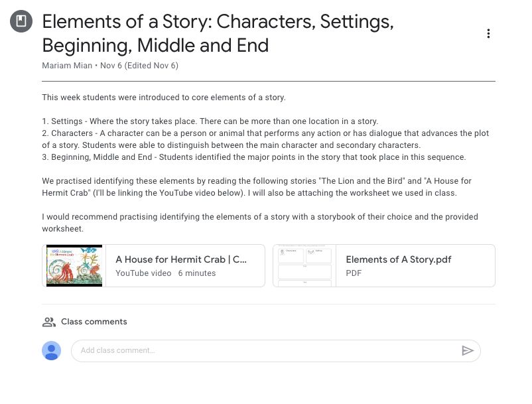
Task: Click the class comments people icon
Action: click(x=48, y=322)
